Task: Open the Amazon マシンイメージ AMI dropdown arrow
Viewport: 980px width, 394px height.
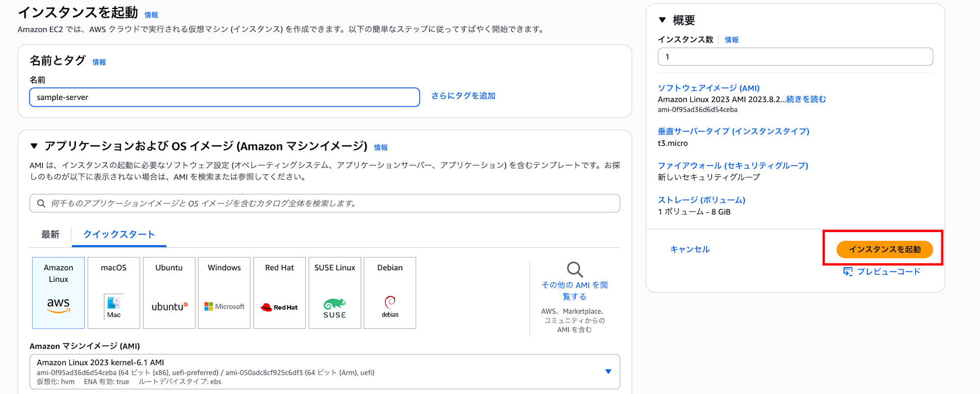Action: click(608, 371)
